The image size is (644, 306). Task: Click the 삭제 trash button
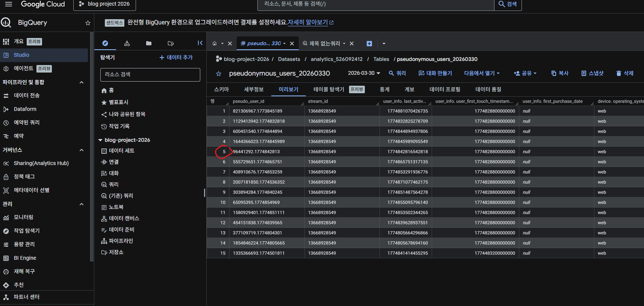(x=625, y=73)
